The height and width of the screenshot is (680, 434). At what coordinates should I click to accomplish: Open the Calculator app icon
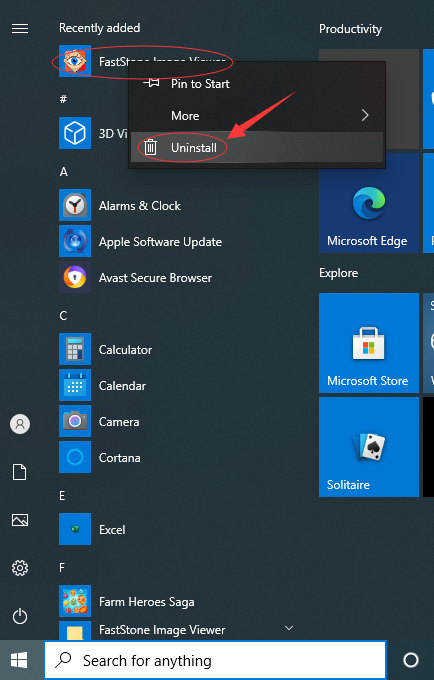coord(75,349)
